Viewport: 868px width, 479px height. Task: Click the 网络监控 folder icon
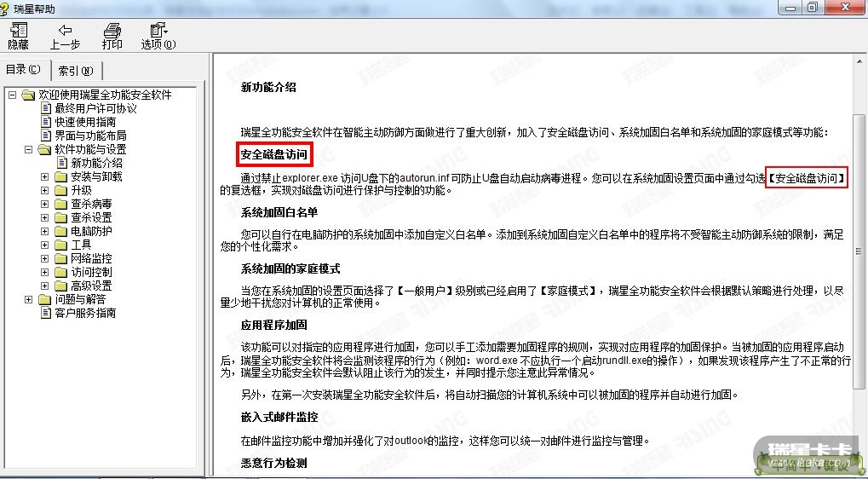coord(60,258)
